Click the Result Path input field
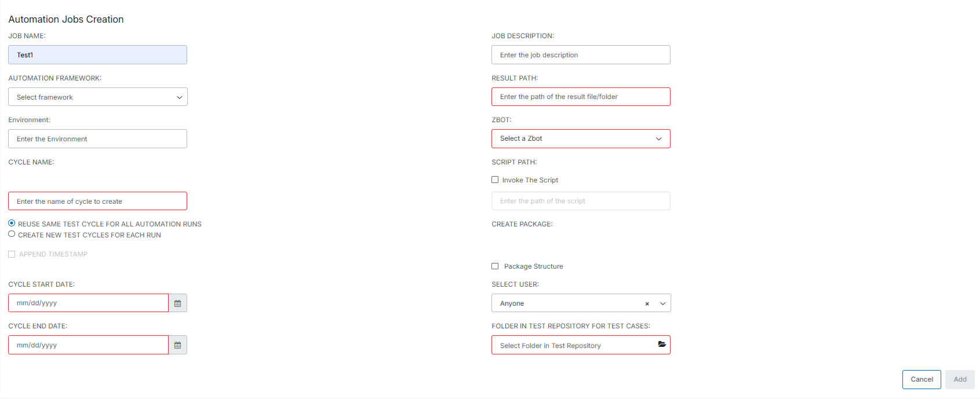Viewport: 980px width, 399px height. pos(581,97)
